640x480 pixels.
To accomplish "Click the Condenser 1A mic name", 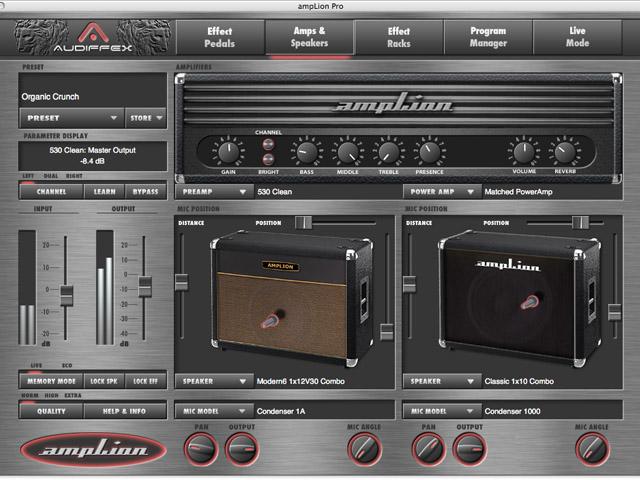I will point(281,411).
